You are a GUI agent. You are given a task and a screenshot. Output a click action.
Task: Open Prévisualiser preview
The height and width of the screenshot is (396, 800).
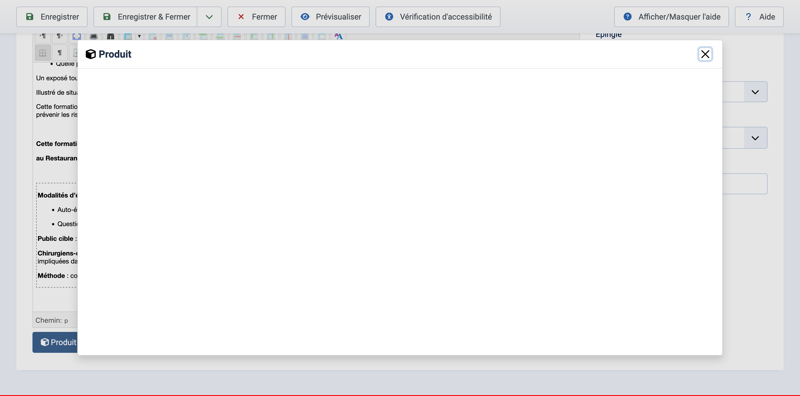[331, 17]
